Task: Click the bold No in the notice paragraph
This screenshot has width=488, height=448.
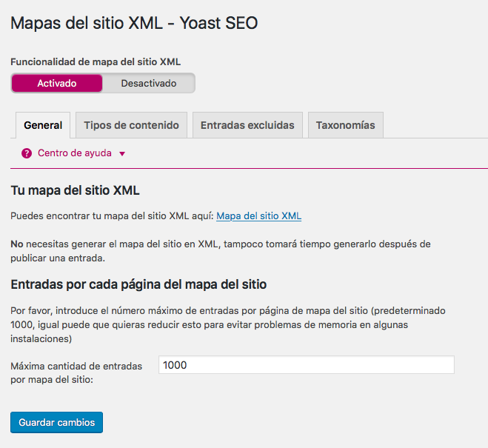Action: coord(17,244)
